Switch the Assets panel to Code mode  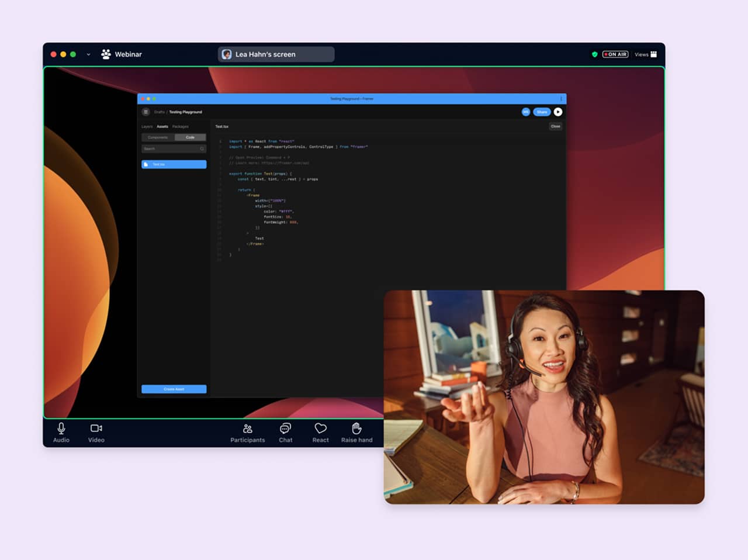tap(191, 137)
